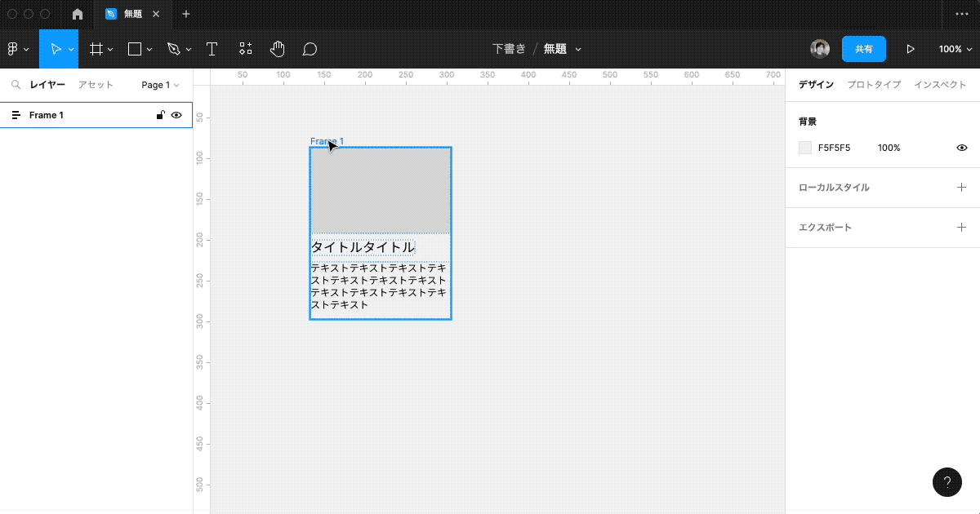This screenshot has width=980, height=514.
Task: Select the Pen tool
Action: pos(171,48)
